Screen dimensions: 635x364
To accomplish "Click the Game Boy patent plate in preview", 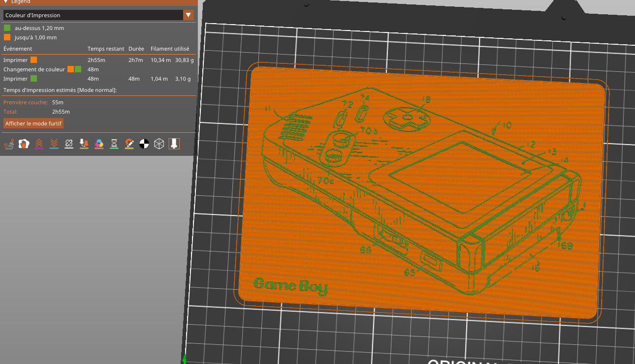I will point(422,192).
